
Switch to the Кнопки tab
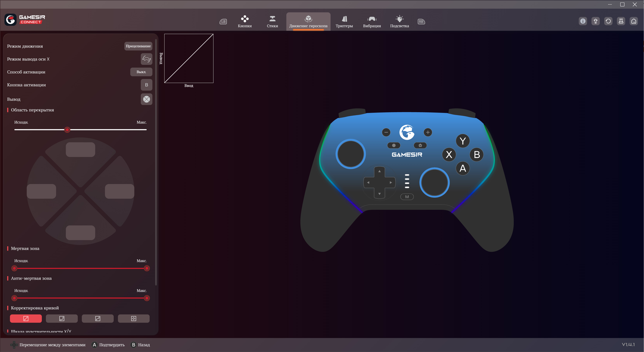[x=245, y=22]
